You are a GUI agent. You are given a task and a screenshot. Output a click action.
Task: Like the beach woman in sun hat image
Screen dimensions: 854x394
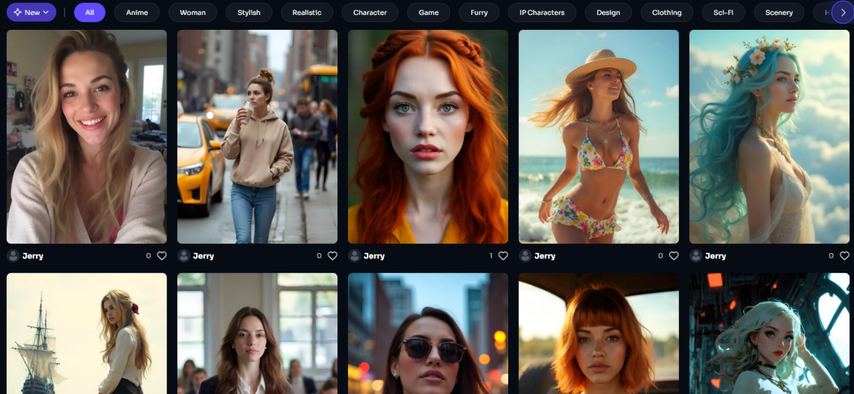pyautogui.click(x=674, y=256)
